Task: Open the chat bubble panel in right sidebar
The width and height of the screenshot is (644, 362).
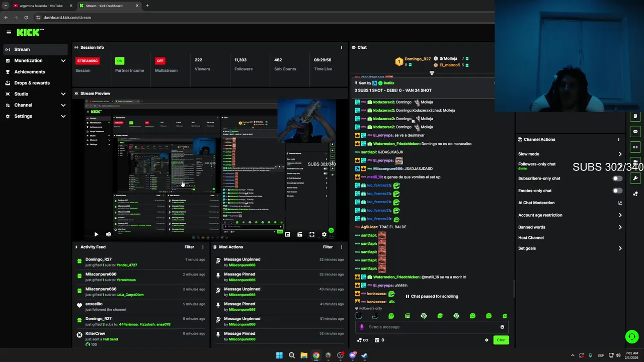Action: (635, 132)
